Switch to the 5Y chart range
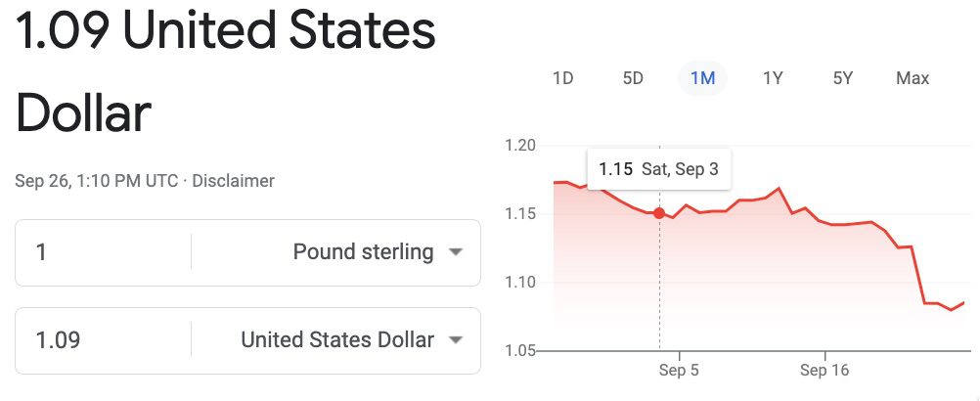Viewport: 980px width, 401px height. click(x=843, y=78)
